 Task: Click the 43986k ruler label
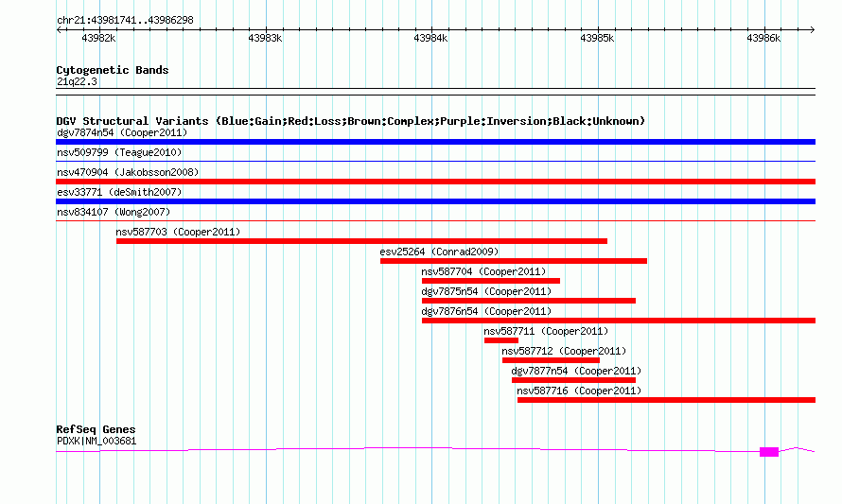point(763,38)
